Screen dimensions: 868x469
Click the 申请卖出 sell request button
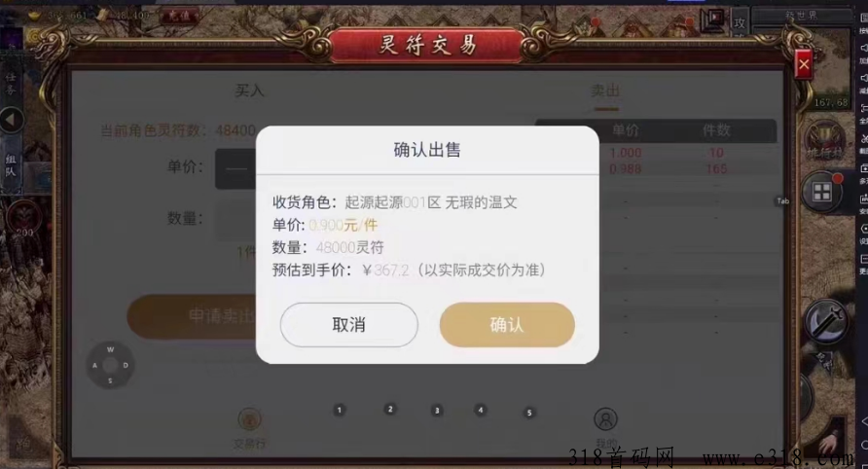193,316
